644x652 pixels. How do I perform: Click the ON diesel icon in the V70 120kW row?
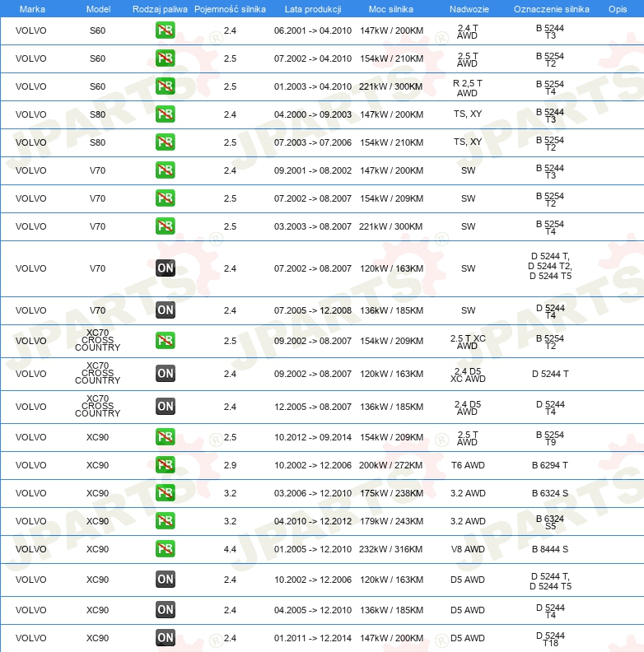(x=166, y=268)
